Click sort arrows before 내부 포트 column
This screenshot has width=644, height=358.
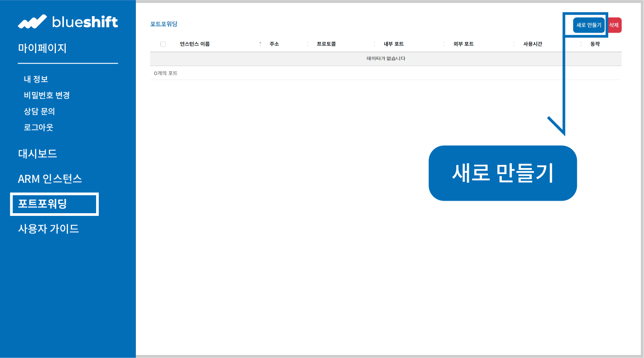pyautogui.click(x=375, y=44)
